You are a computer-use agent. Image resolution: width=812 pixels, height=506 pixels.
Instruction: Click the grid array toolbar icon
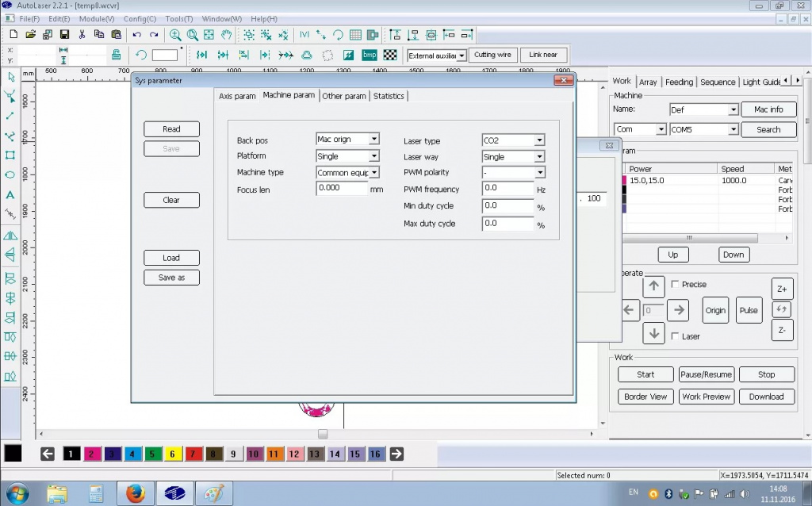point(355,35)
